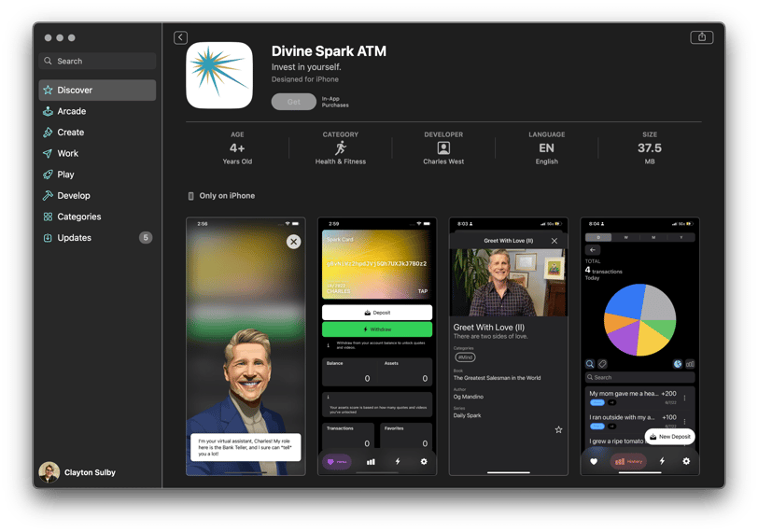Open Updates in the sidebar

point(97,238)
